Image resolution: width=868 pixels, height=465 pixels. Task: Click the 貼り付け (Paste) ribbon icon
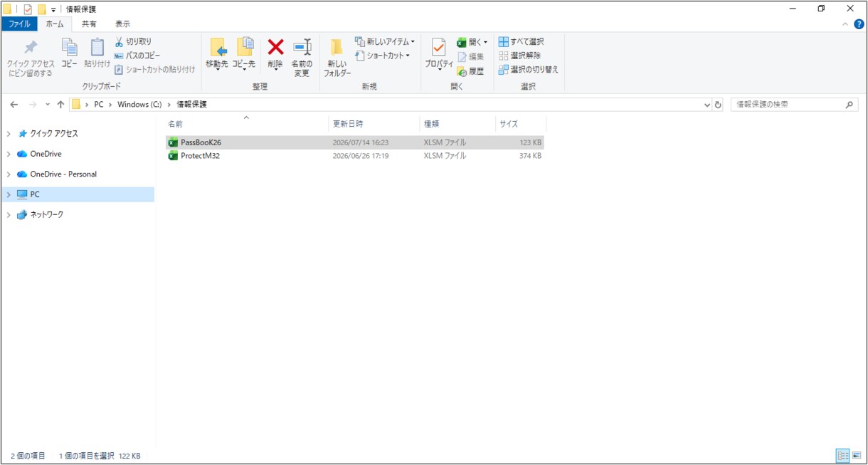[x=97, y=53]
